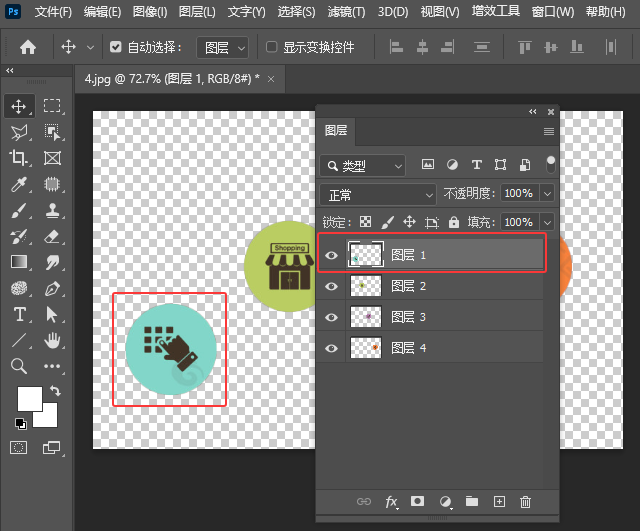
Task: Collapse the layers panel to icons
Action: (533, 111)
